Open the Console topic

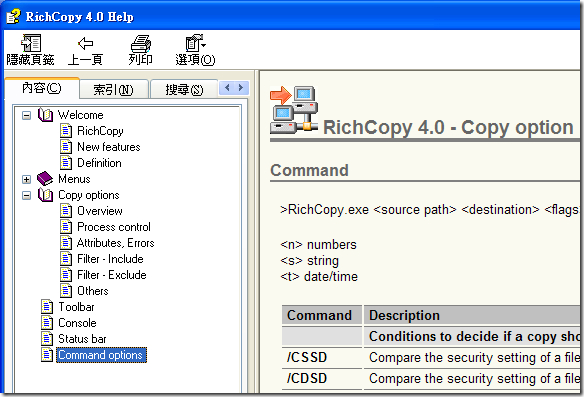coord(77,323)
